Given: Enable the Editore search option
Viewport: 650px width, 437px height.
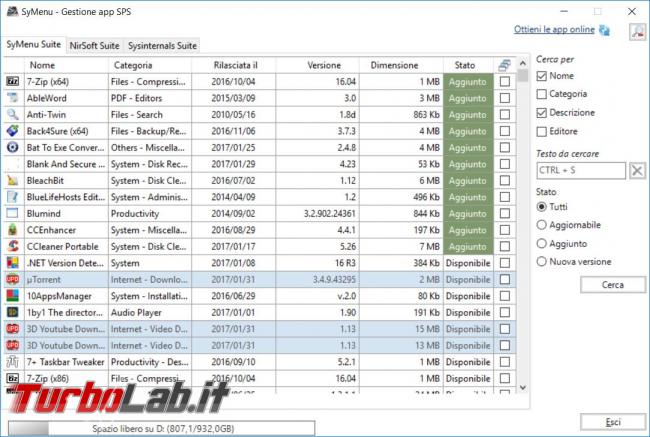Looking at the screenshot, I should point(541,131).
